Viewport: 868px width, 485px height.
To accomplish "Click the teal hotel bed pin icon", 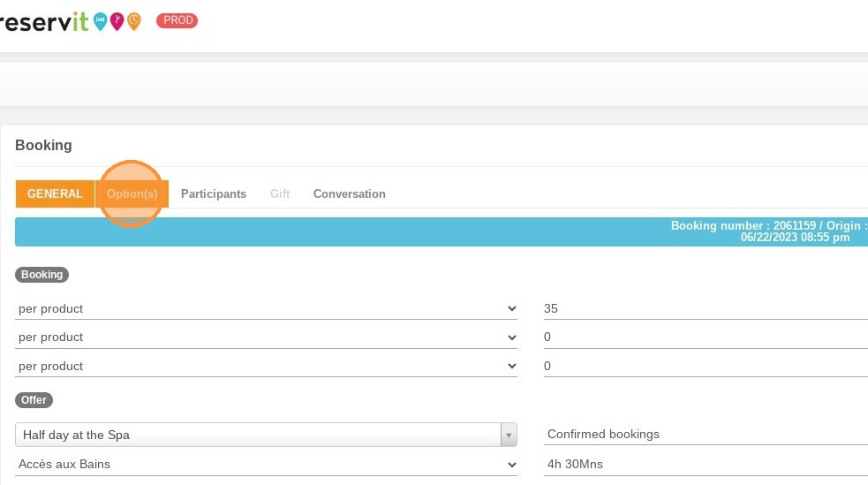I will point(100,21).
